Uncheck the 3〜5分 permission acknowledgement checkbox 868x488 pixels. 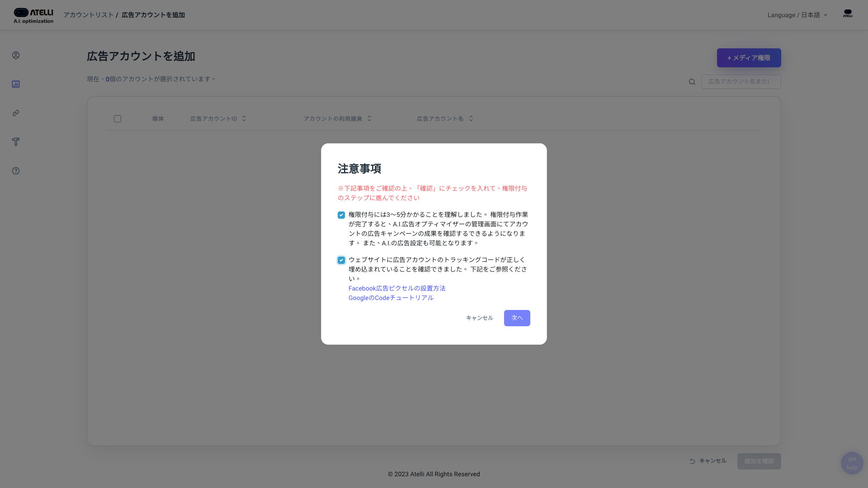pyautogui.click(x=341, y=215)
